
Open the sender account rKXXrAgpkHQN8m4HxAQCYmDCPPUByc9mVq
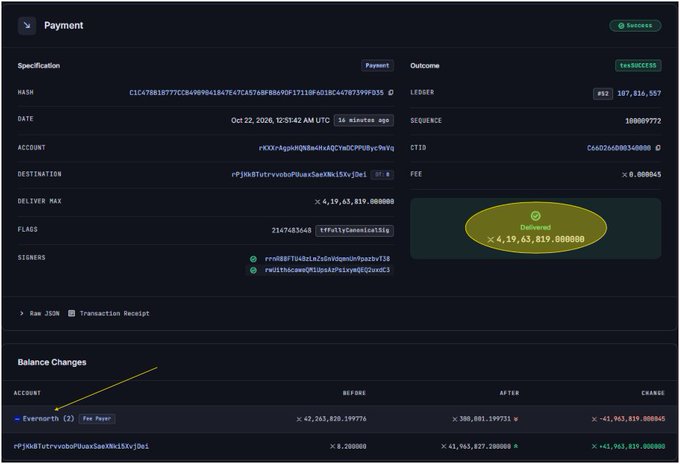[x=326, y=148]
